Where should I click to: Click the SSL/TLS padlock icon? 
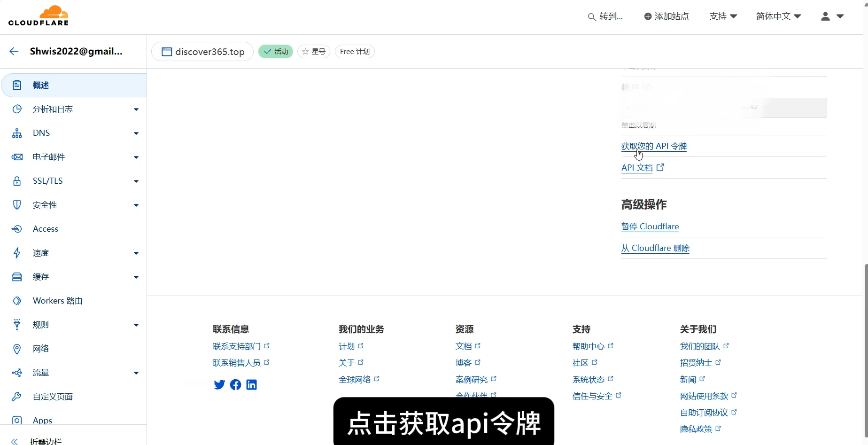[x=17, y=181]
